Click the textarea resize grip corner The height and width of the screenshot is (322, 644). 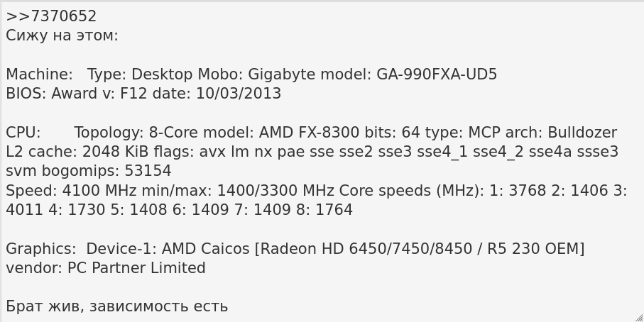[639, 318]
